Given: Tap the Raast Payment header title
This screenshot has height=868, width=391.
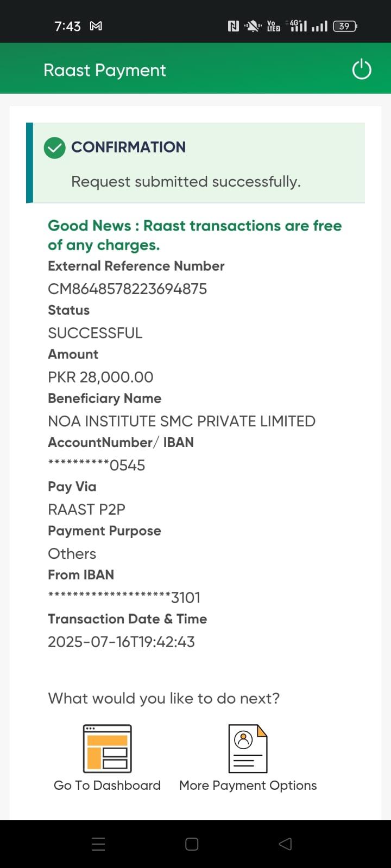Looking at the screenshot, I should tap(105, 71).
